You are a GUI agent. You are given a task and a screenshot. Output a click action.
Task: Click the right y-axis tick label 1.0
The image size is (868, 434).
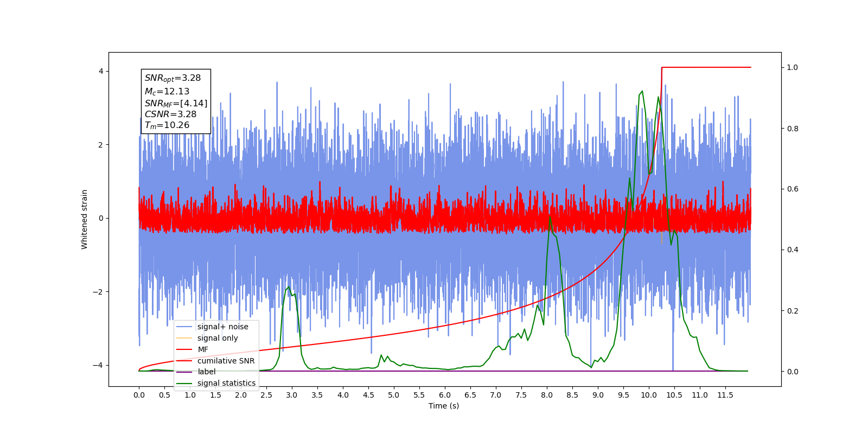pyautogui.click(x=793, y=67)
